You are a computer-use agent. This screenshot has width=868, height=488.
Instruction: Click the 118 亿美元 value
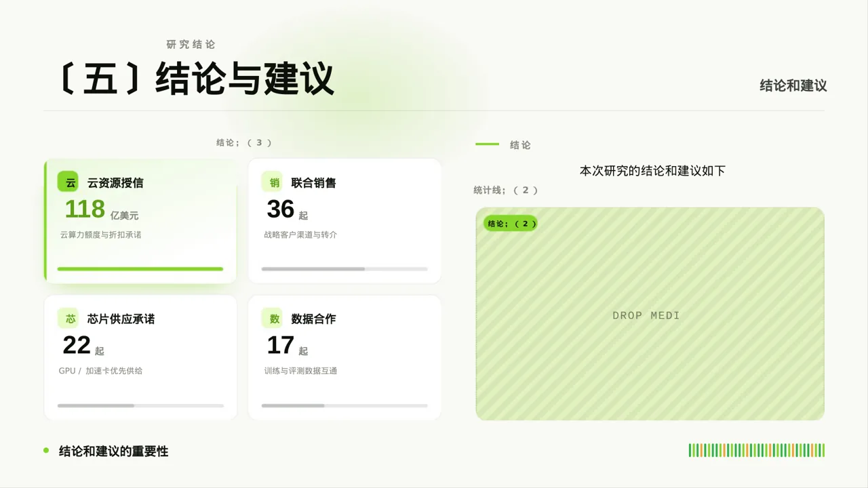[x=102, y=209]
